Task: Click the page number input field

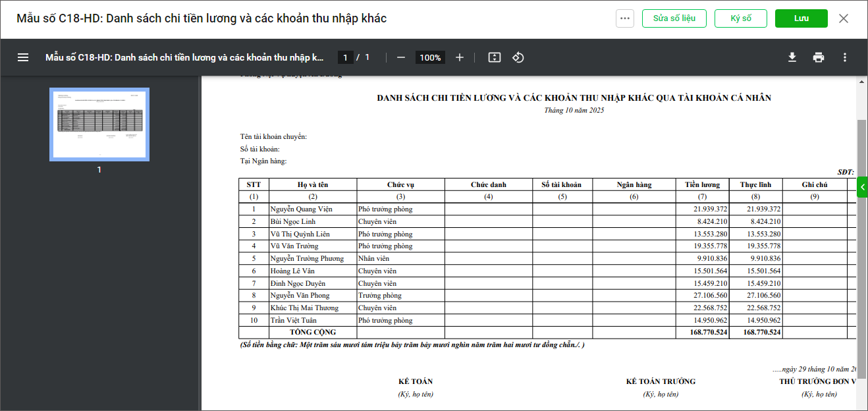Action: click(346, 57)
